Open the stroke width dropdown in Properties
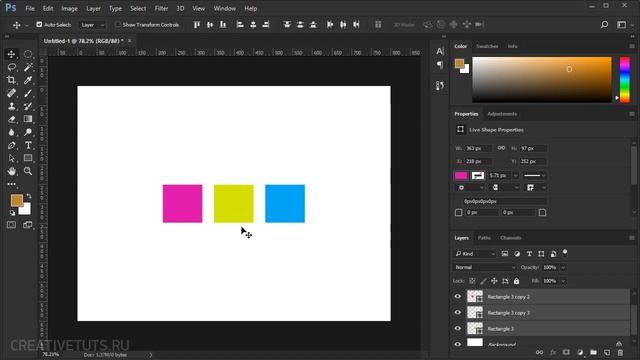This screenshot has height=360, width=640. pyautogui.click(x=516, y=176)
